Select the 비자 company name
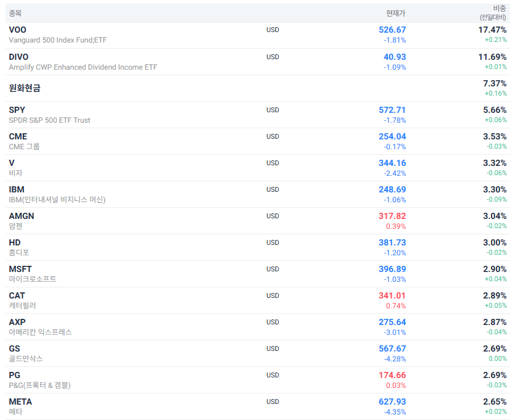The width and height of the screenshot is (523, 420). (15, 173)
